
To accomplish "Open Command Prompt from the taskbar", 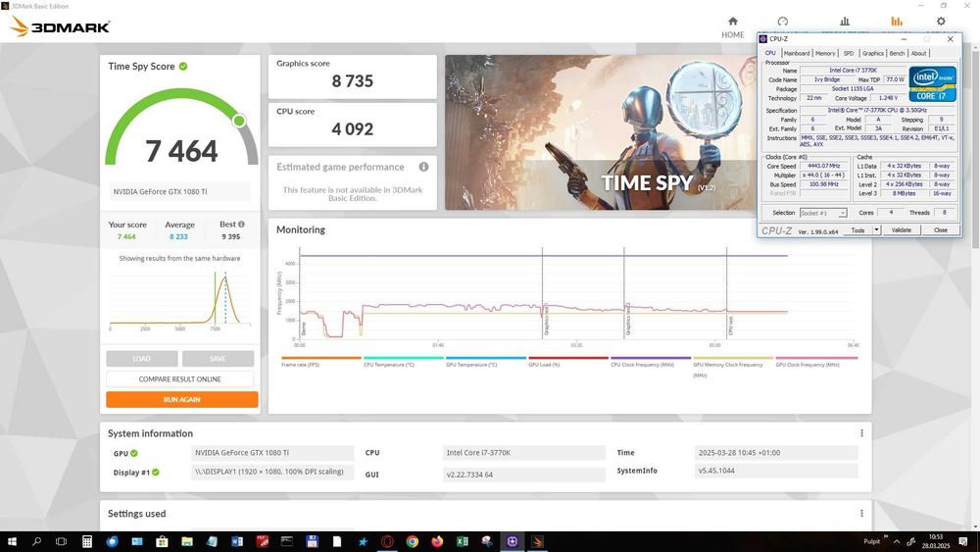I will [x=287, y=541].
